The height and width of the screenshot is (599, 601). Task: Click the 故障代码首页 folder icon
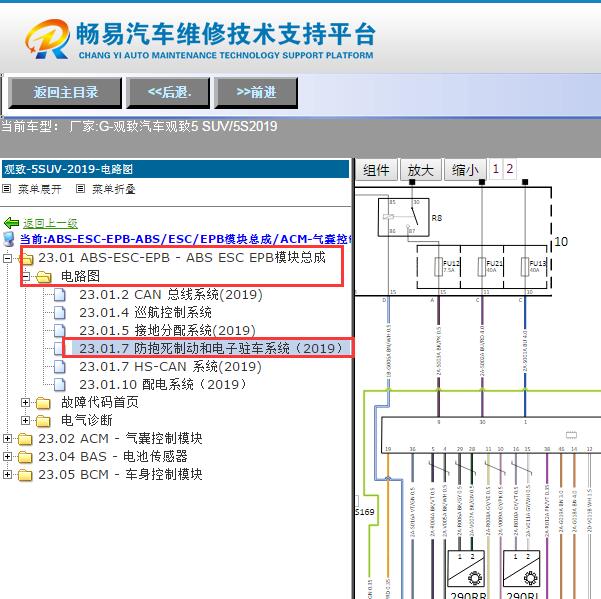[x=43, y=403]
